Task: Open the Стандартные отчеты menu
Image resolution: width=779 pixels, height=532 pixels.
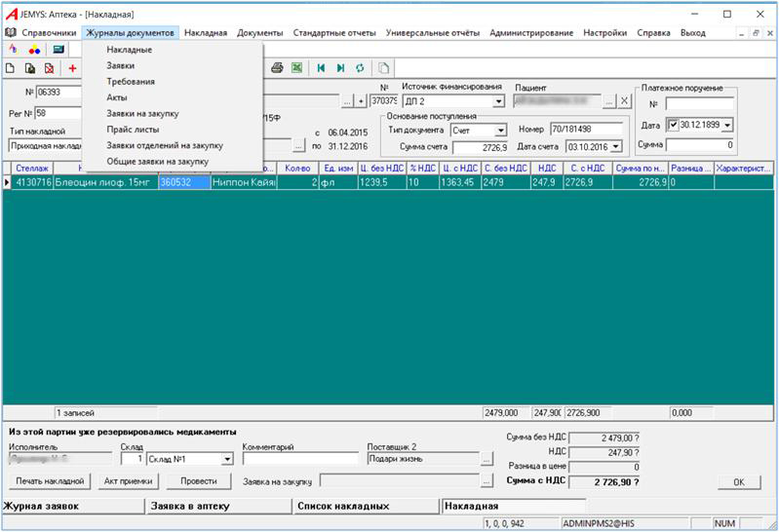Action: click(333, 32)
